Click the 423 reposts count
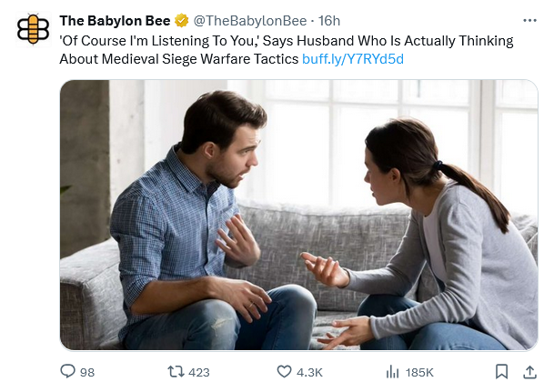Image resolution: width=554 pixels, height=392 pixels. 198,372
